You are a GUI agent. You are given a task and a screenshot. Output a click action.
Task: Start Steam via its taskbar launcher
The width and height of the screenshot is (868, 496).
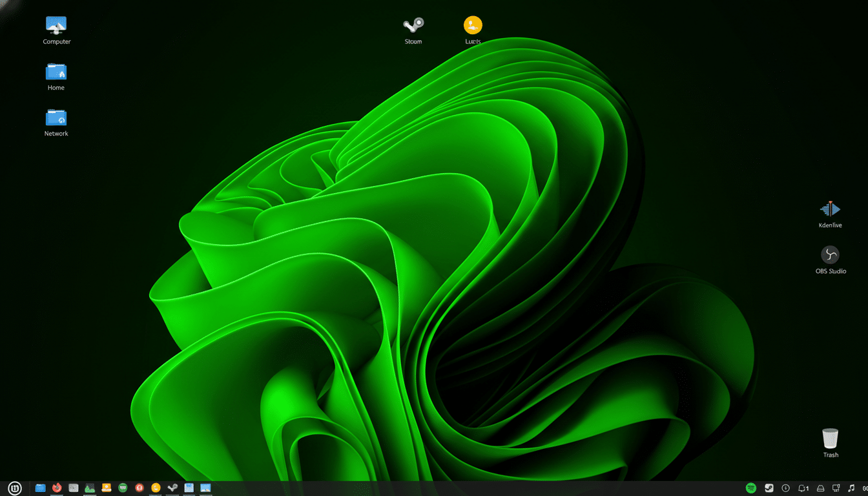[x=172, y=488]
